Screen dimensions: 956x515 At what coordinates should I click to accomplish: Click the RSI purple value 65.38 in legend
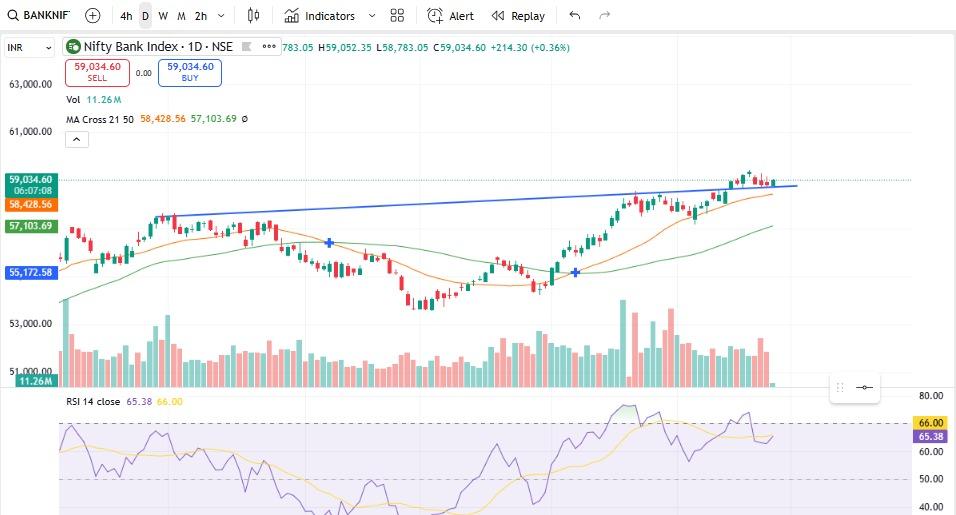139,402
